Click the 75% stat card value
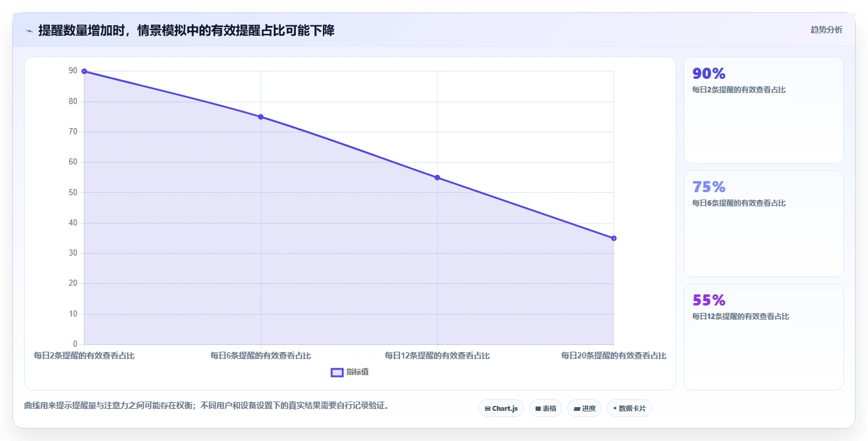This screenshot has width=868, height=441. coord(709,187)
